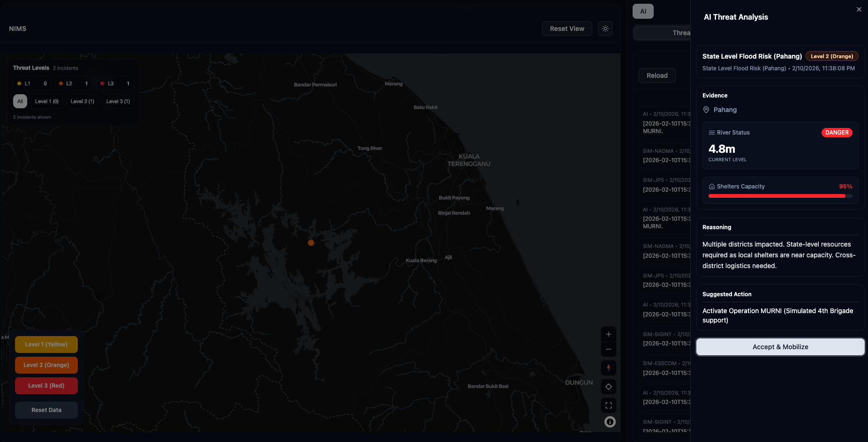Toggle the light theme using the sun icon
The height and width of the screenshot is (442, 868).
[x=605, y=28]
